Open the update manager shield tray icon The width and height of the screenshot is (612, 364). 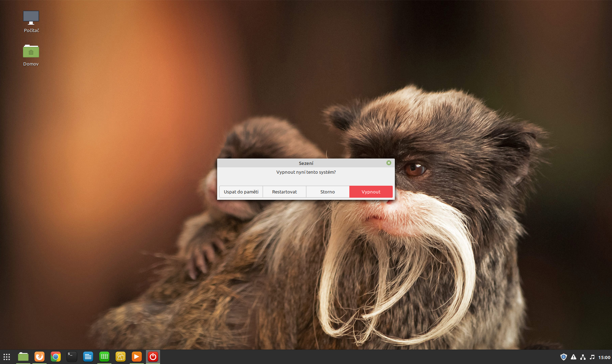564,357
